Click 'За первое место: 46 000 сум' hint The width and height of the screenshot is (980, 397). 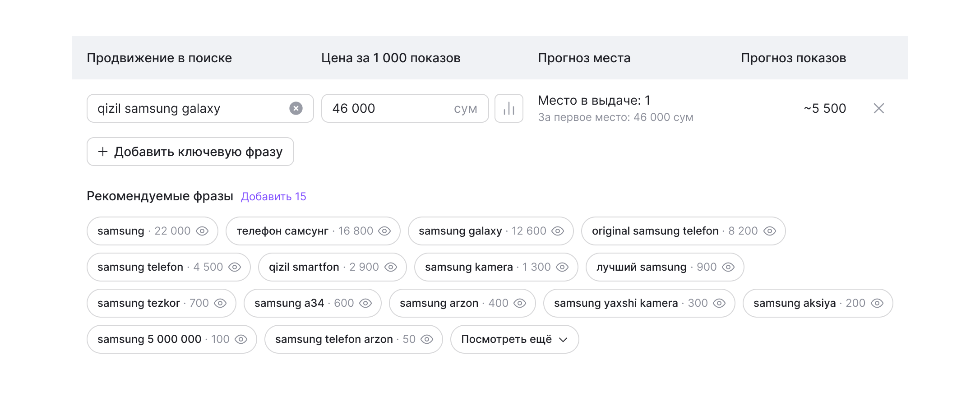coord(615,117)
